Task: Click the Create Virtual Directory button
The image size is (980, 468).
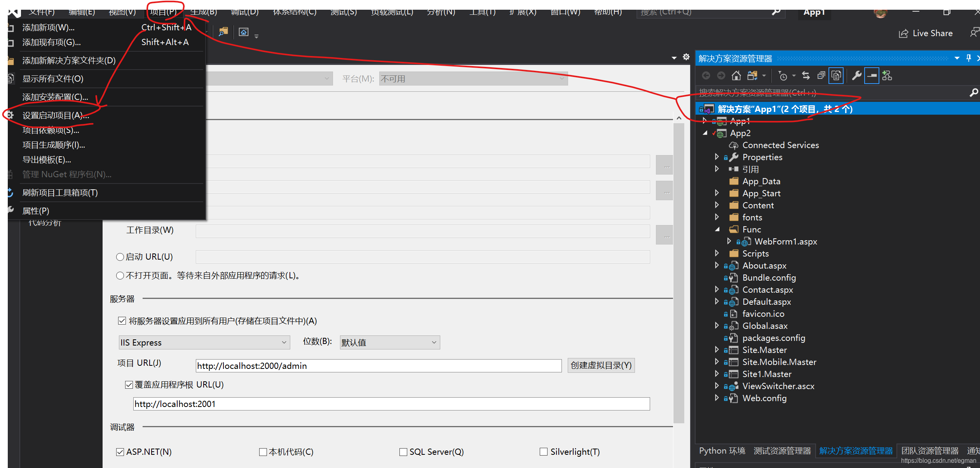Action: click(x=601, y=365)
